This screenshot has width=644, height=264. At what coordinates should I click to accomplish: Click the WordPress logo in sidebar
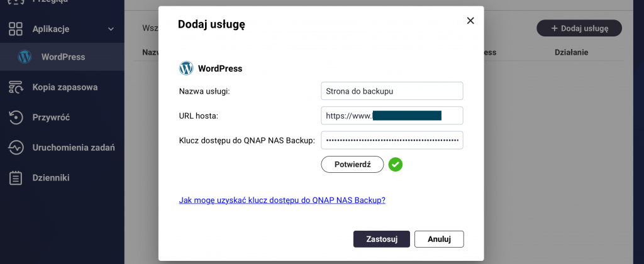pyautogui.click(x=25, y=57)
